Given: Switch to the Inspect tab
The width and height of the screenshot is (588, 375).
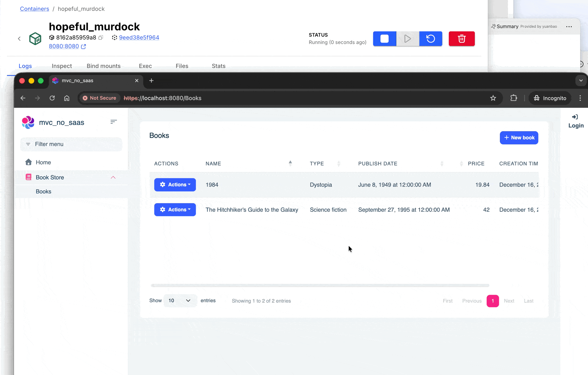Looking at the screenshot, I should tap(62, 66).
